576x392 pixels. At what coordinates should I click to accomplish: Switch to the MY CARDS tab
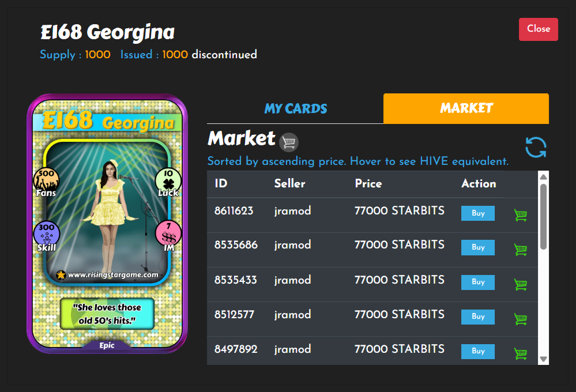pos(295,108)
